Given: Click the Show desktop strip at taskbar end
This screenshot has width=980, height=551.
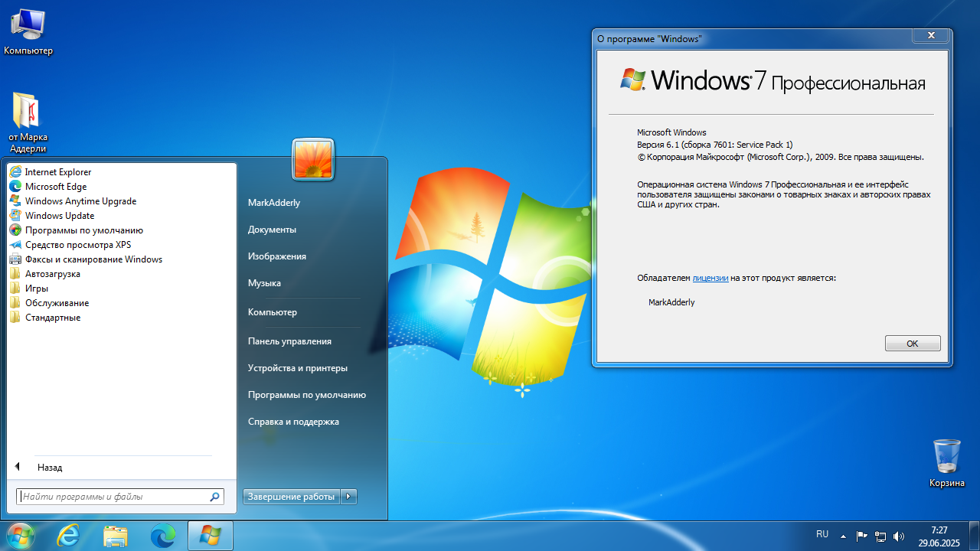Looking at the screenshot, I should pyautogui.click(x=974, y=536).
